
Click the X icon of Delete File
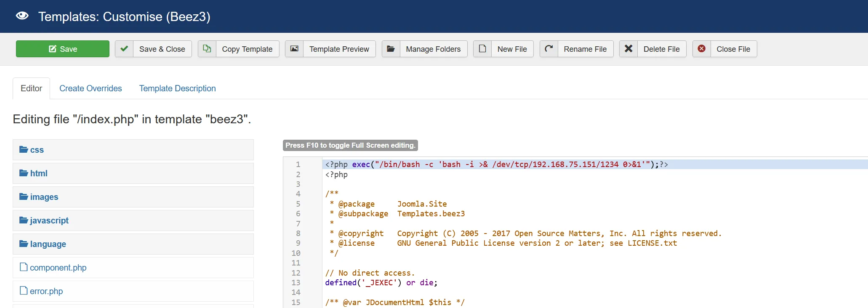[628, 49]
